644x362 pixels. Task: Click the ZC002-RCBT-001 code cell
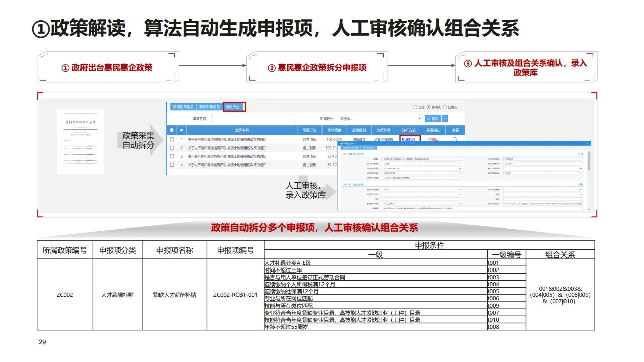(235, 295)
